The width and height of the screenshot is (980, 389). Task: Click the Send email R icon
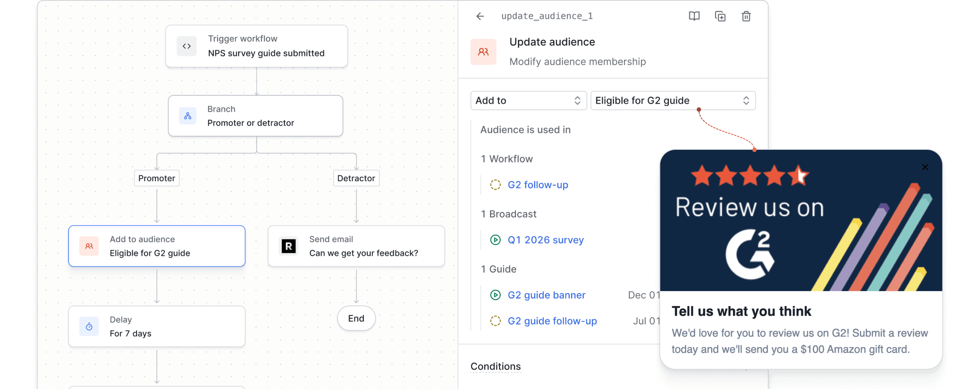(289, 246)
